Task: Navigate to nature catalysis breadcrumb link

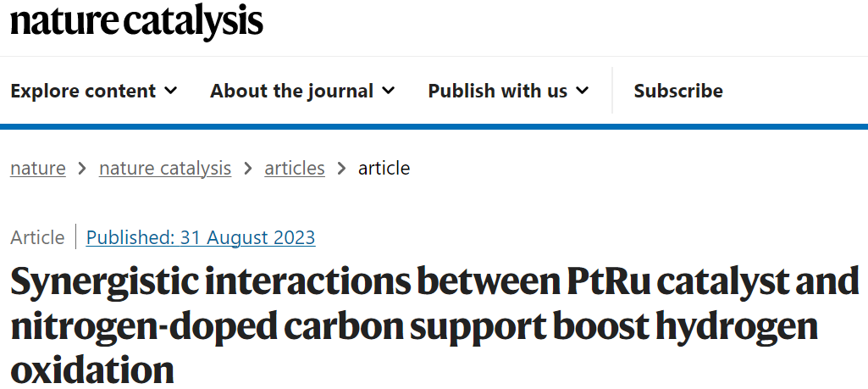Action: tap(165, 168)
